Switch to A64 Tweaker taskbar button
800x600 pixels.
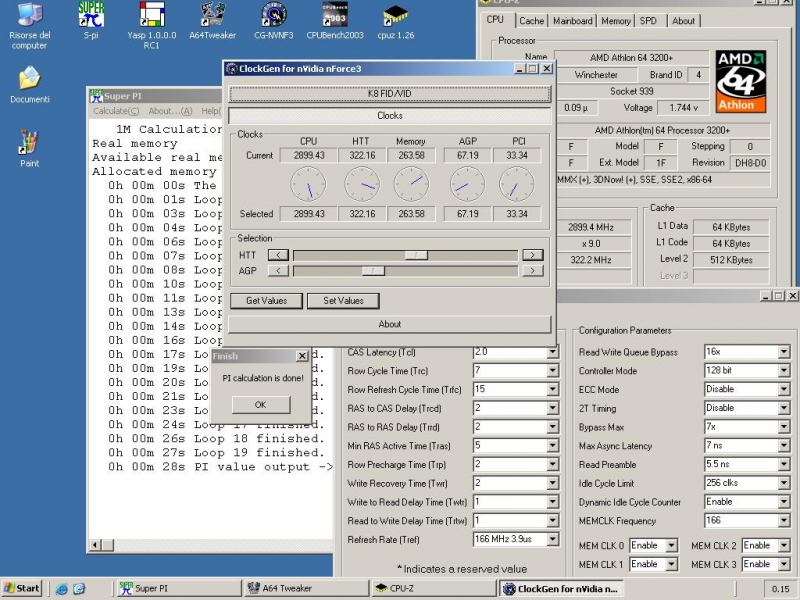pos(306,588)
